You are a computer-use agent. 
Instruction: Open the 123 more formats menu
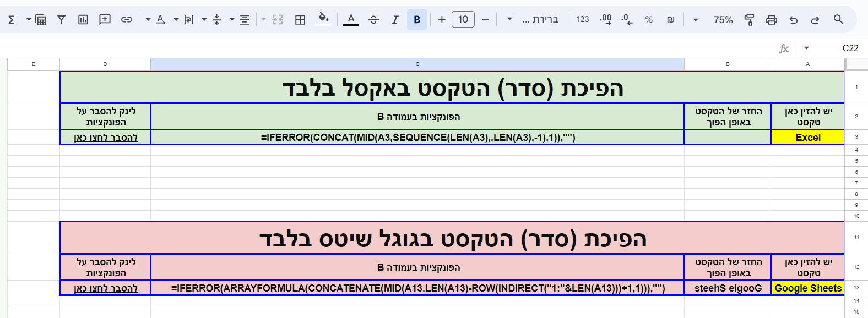583,20
